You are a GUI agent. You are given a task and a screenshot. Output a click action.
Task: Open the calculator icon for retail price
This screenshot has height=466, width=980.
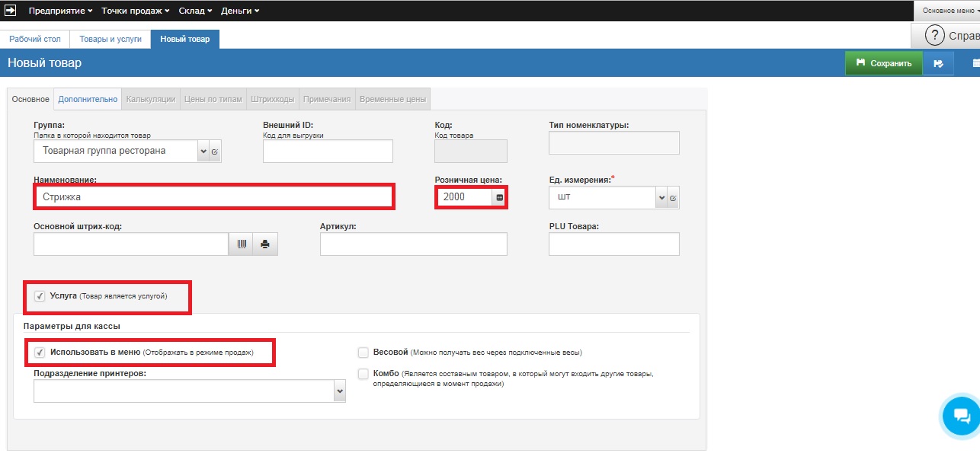500,197
